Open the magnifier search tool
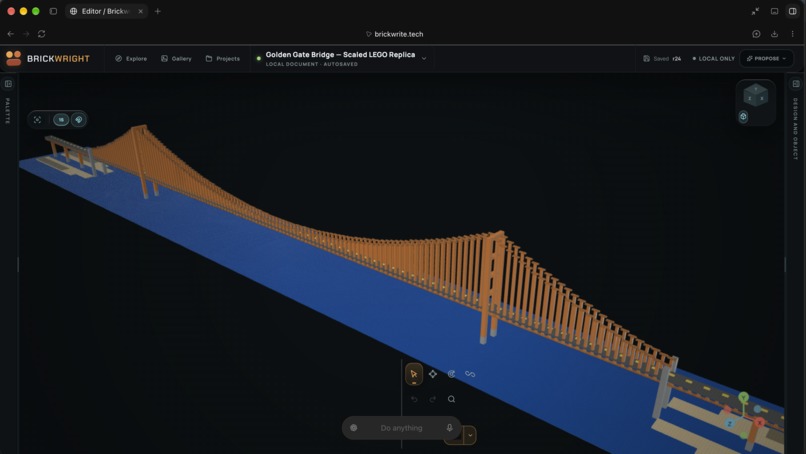This screenshot has height=454, width=806. [451, 399]
